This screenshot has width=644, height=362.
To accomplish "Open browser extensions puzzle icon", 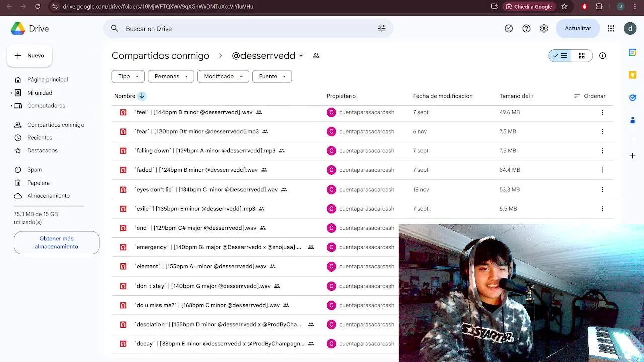I will [x=599, y=7].
